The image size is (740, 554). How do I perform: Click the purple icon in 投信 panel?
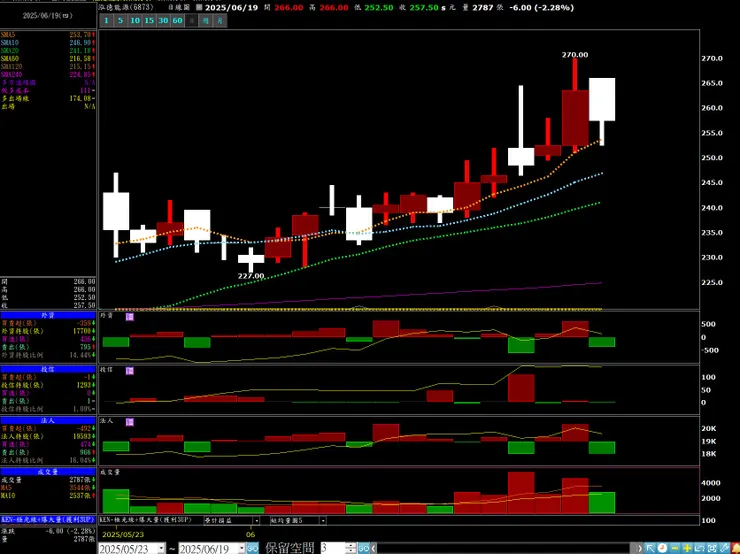tap(129, 371)
